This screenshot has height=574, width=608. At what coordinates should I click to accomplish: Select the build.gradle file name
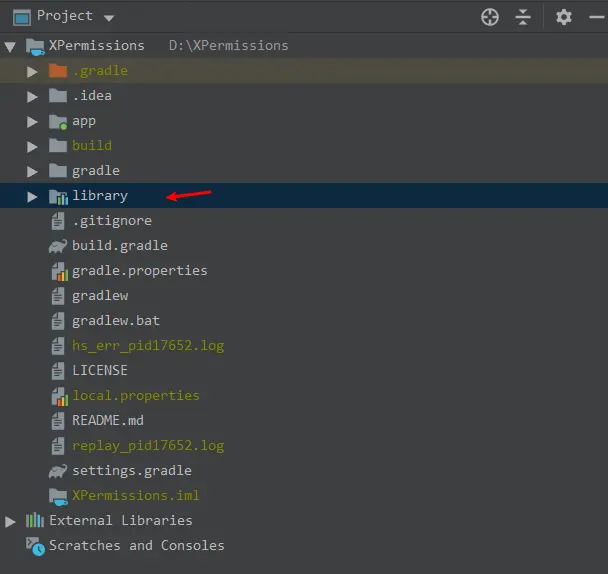pos(120,246)
